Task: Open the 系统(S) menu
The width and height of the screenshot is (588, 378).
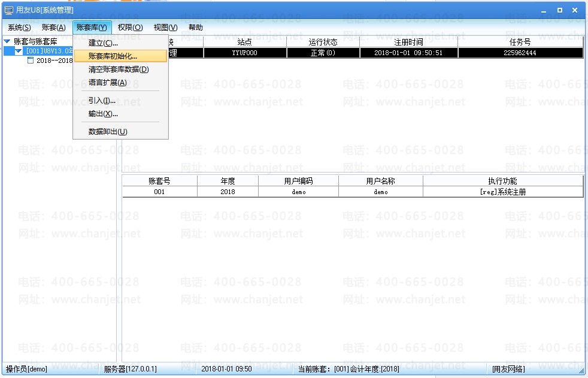Action: 19,28
